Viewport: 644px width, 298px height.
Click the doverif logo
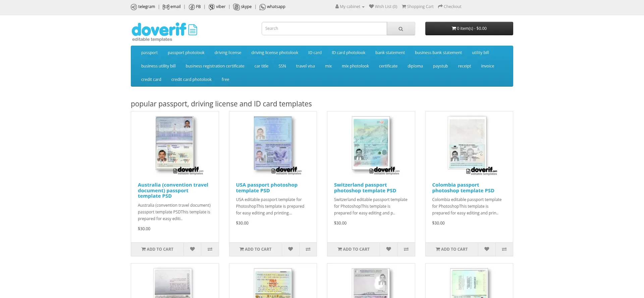click(164, 32)
